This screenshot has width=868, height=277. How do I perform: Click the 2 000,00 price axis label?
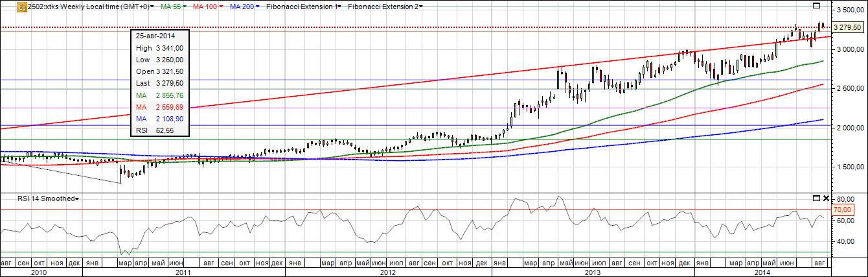852,128
